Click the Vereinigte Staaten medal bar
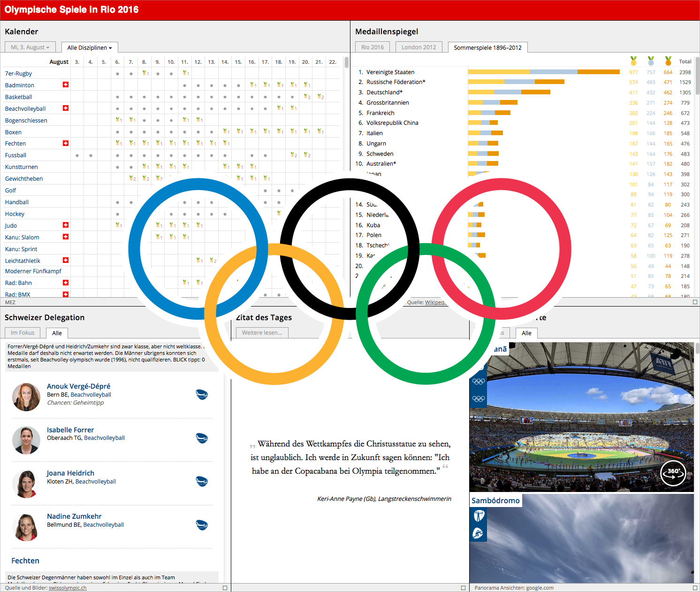This screenshot has height=592, width=700. [x=544, y=72]
